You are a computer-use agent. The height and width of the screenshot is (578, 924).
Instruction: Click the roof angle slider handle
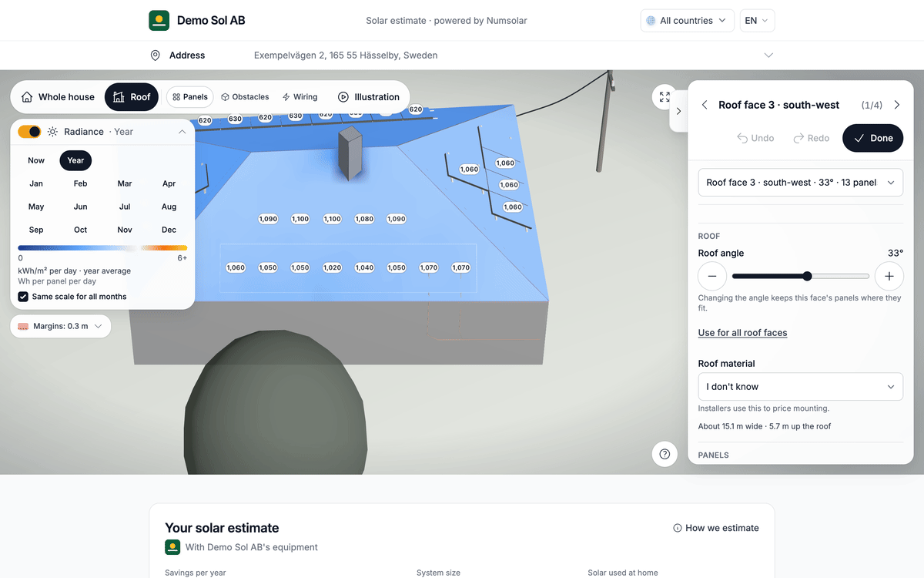tap(807, 276)
